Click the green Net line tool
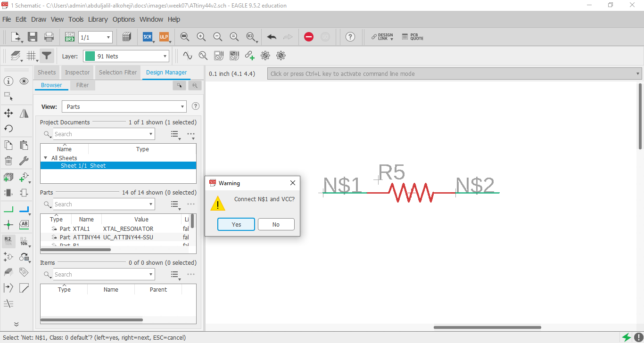Viewport: 644px width, 343px height. point(8,209)
